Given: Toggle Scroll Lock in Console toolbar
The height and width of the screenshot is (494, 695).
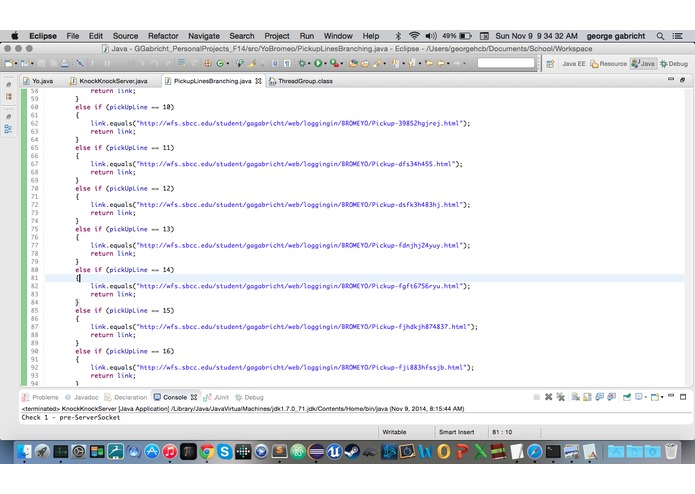Looking at the screenshot, I should (587, 397).
